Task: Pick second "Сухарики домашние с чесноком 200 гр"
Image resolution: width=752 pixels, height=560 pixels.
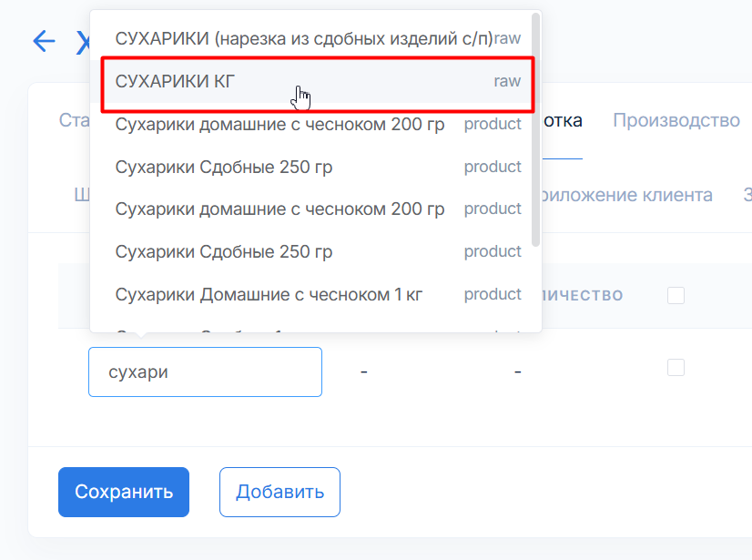Action: point(279,209)
